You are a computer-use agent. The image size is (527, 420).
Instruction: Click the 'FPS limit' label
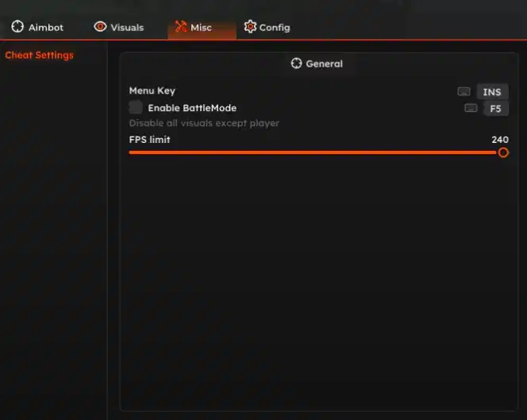click(x=149, y=140)
